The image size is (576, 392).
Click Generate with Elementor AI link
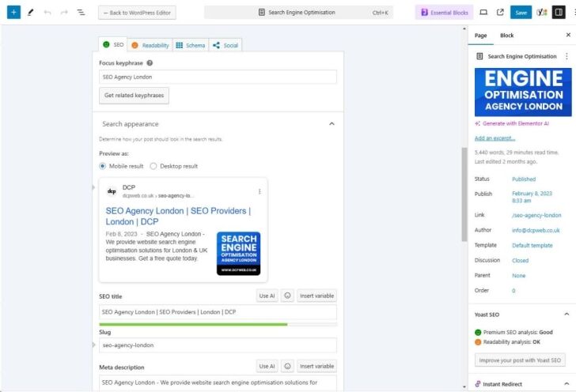[x=512, y=123]
